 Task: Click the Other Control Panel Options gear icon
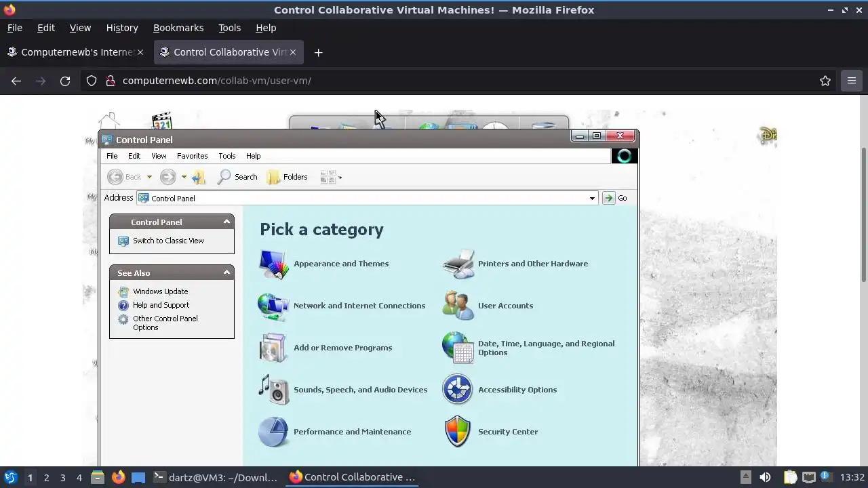point(123,319)
